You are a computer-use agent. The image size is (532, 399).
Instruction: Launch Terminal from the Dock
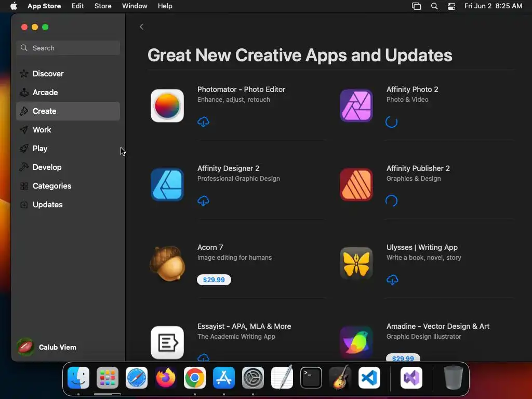pos(311,378)
